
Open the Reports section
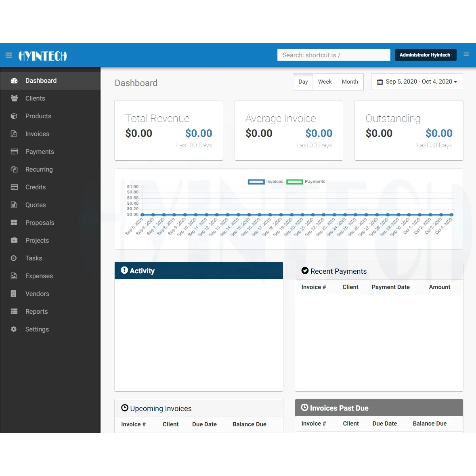pos(50,311)
